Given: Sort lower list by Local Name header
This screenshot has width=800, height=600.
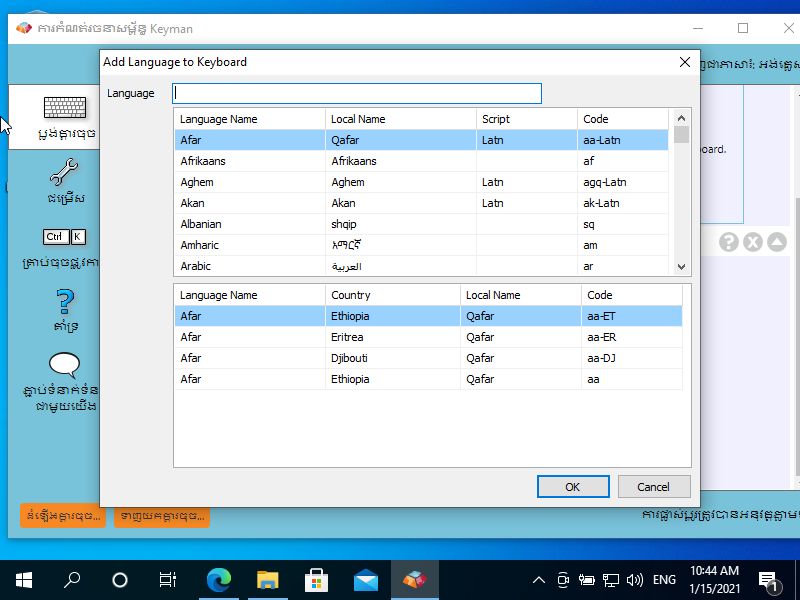Looking at the screenshot, I should [x=521, y=295].
